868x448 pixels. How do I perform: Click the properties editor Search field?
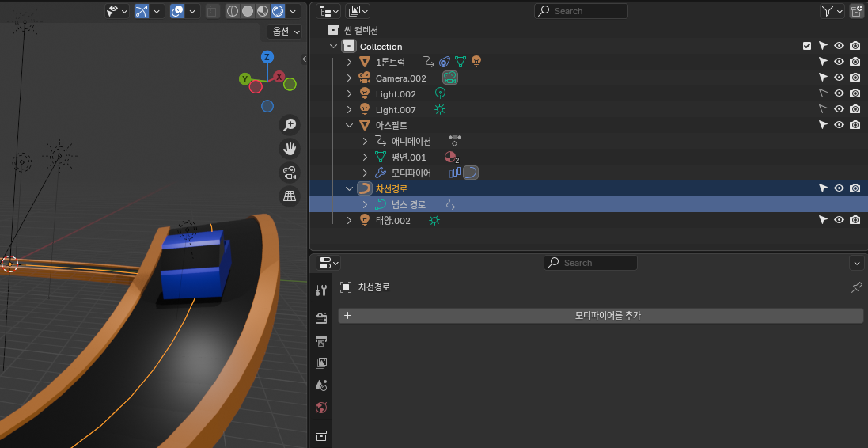point(590,263)
